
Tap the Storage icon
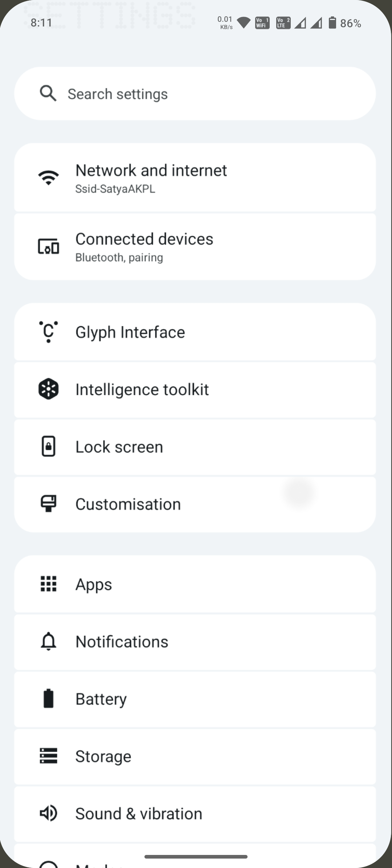coord(48,756)
